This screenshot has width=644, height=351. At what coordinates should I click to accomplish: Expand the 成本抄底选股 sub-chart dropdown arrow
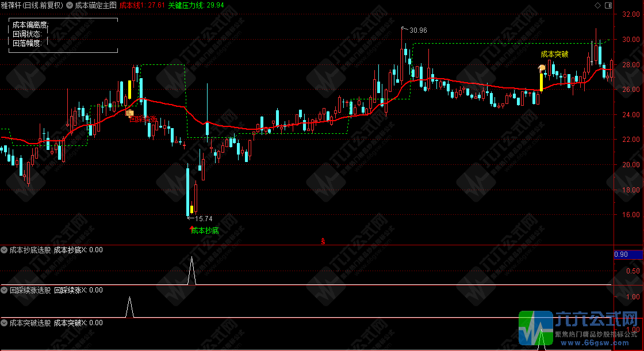pyautogui.click(x=5, y=250)
